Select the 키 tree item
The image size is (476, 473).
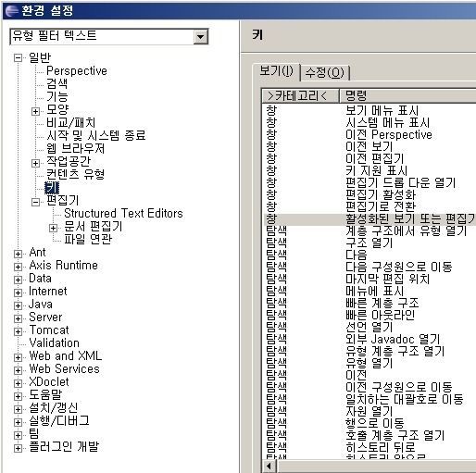52,188
